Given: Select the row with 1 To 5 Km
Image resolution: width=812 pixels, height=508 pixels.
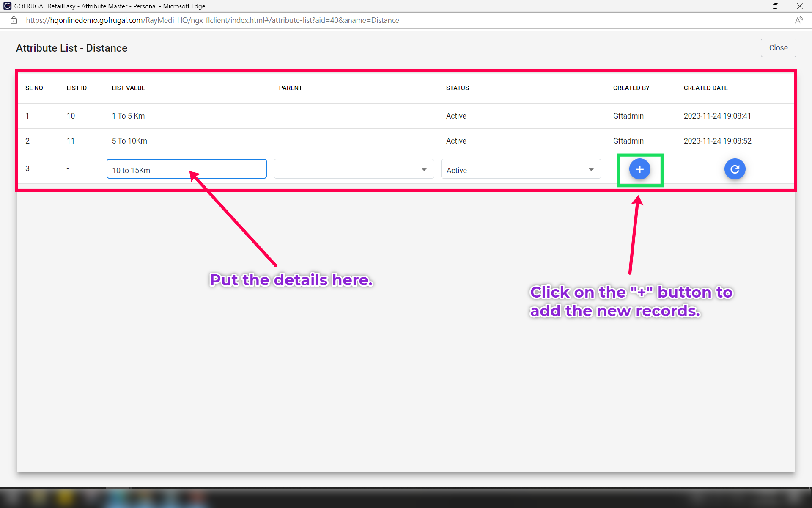Looking at the screenshot, I should (x=128, y=116).
